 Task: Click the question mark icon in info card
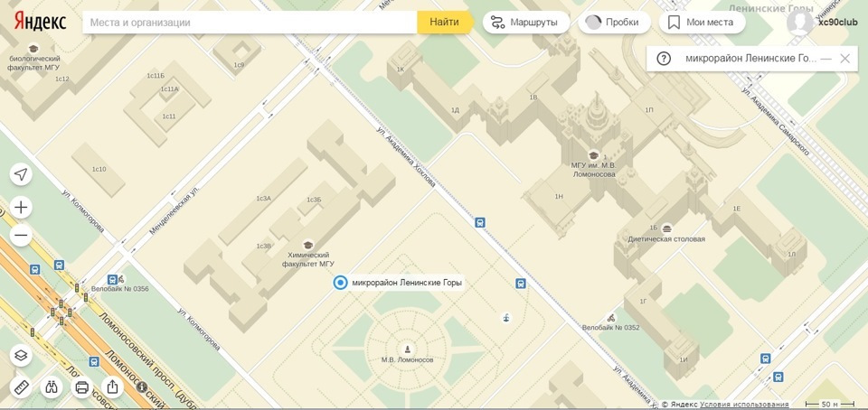(664, 59)
